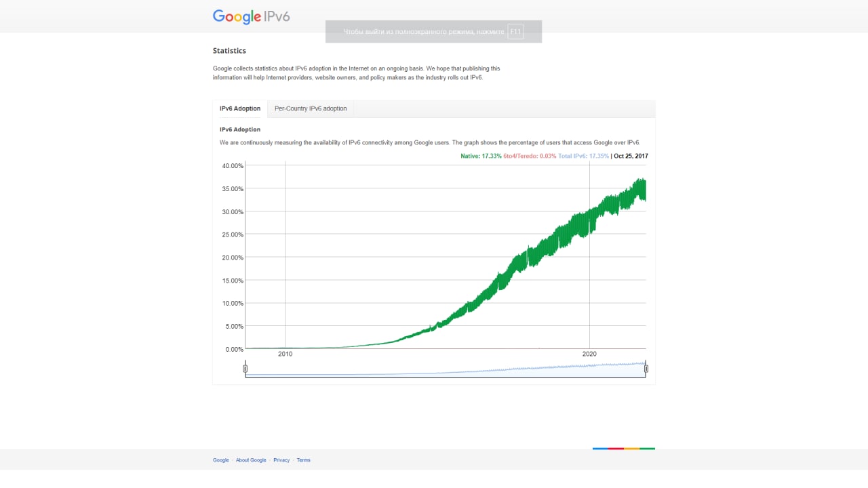Click the 40.00% label on the vertical axis
This screenshot has width=868, height=488.
coord(233,166)
